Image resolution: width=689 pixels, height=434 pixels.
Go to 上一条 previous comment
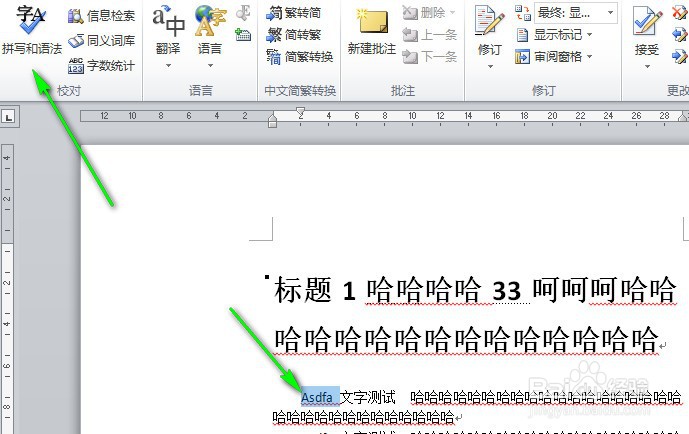[x=430, y=35]
